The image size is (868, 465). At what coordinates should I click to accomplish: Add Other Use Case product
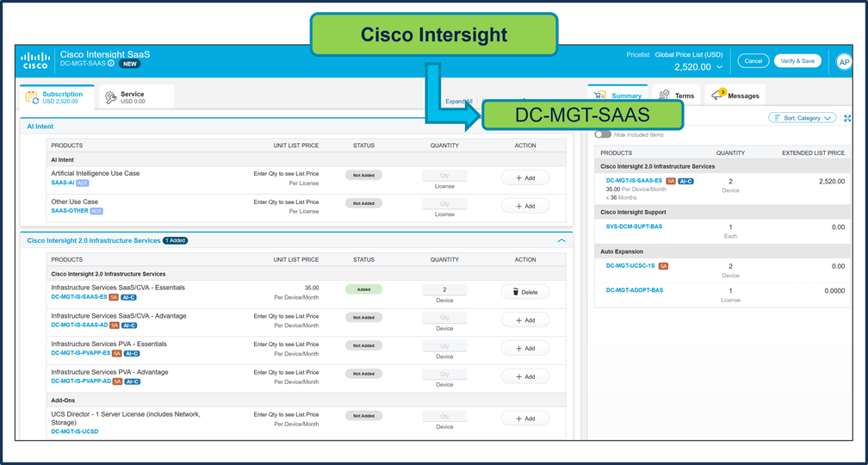point(525,206)
